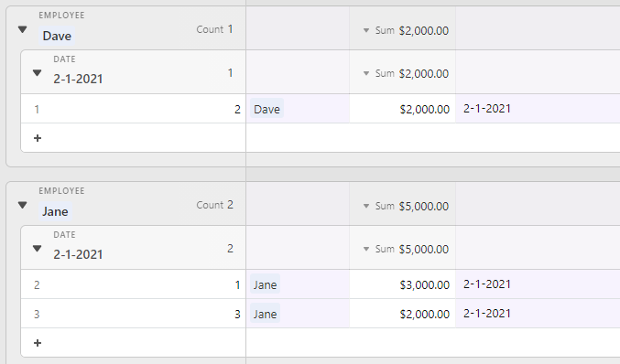Click the Dave group header label
Screen dimensions: 620x364
click(x=57, y=36)
